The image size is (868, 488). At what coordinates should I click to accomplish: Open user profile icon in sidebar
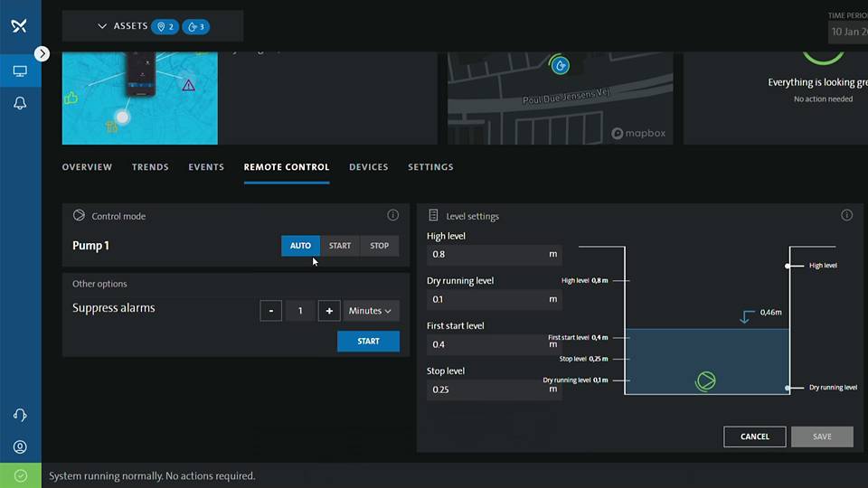coord(20,446)
